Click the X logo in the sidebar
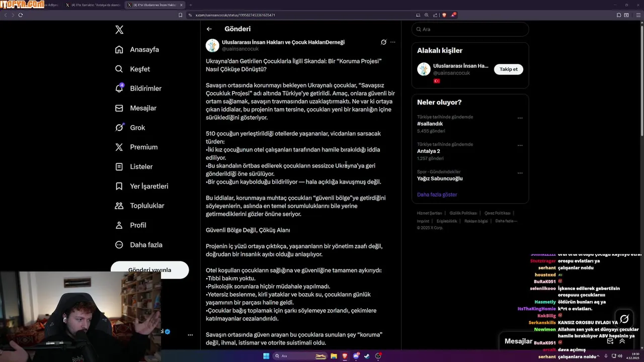Screen dimensions: 644x362 pos(119,30)
